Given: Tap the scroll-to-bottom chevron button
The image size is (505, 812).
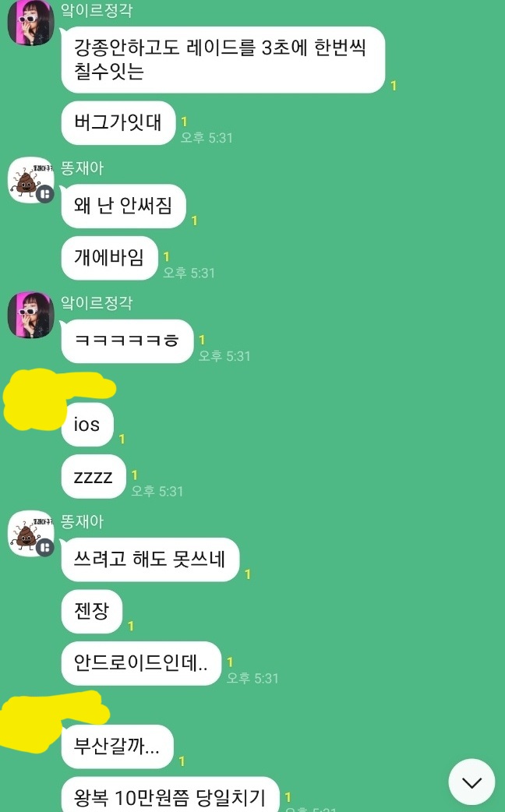Looking at the screenshot, I should 471,782.
